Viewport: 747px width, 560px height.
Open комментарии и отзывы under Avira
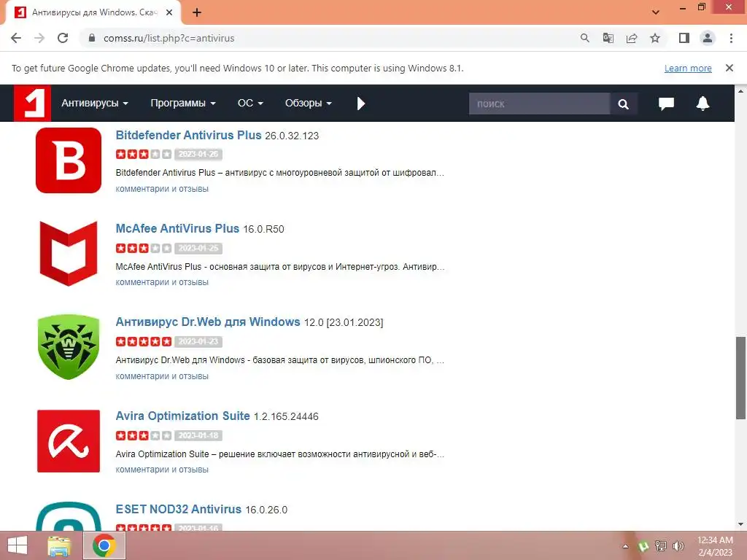point(162,470)
